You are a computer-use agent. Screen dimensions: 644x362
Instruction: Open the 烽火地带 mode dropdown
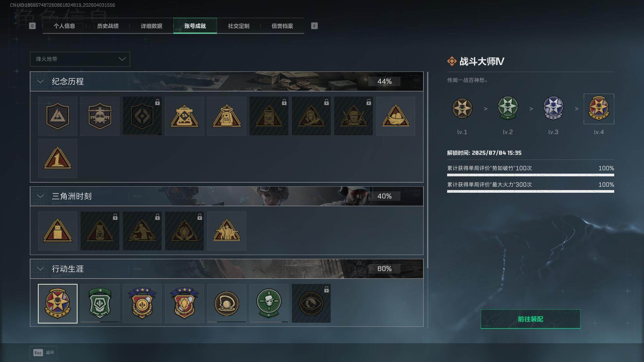coord(80,59)
